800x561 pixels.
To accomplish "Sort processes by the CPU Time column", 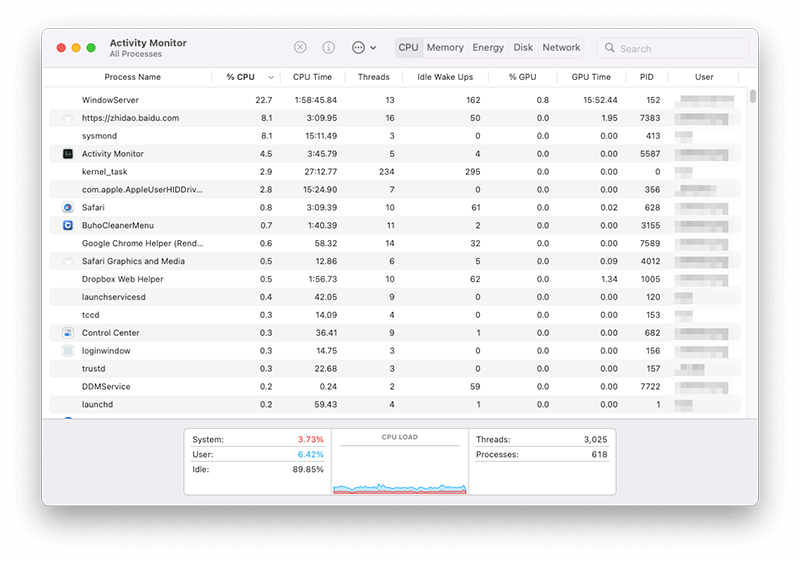I will (312, 77).
